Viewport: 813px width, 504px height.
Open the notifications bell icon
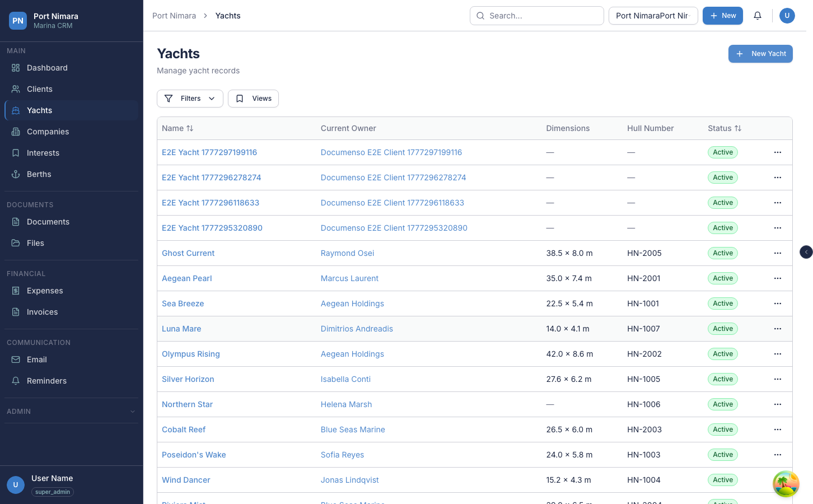[x=758, y=16]
